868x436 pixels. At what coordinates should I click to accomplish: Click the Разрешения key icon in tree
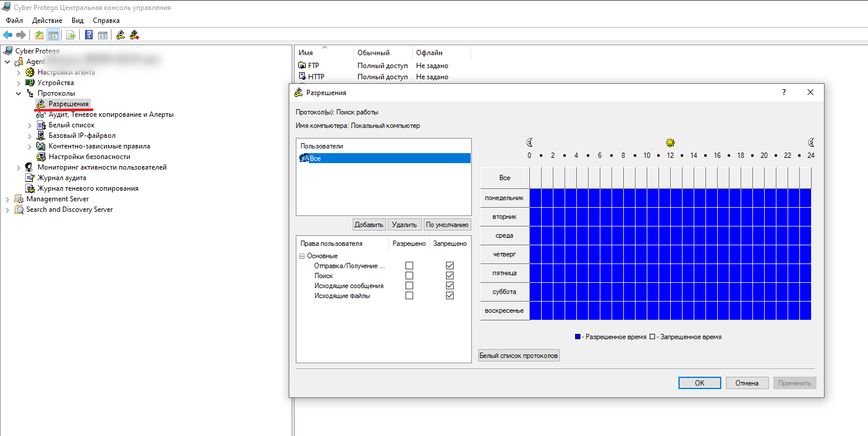click(x=41, y=104)
